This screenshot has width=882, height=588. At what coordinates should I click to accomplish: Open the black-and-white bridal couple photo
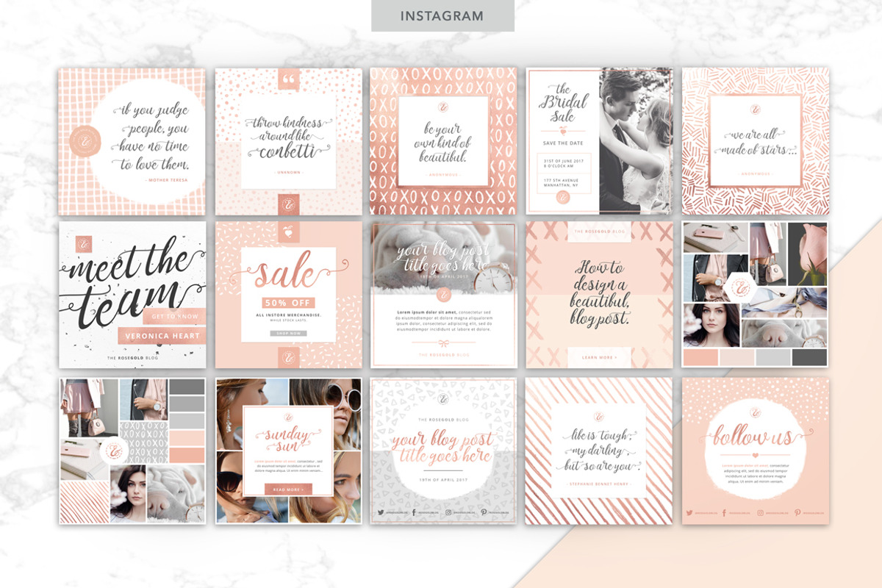636,141
